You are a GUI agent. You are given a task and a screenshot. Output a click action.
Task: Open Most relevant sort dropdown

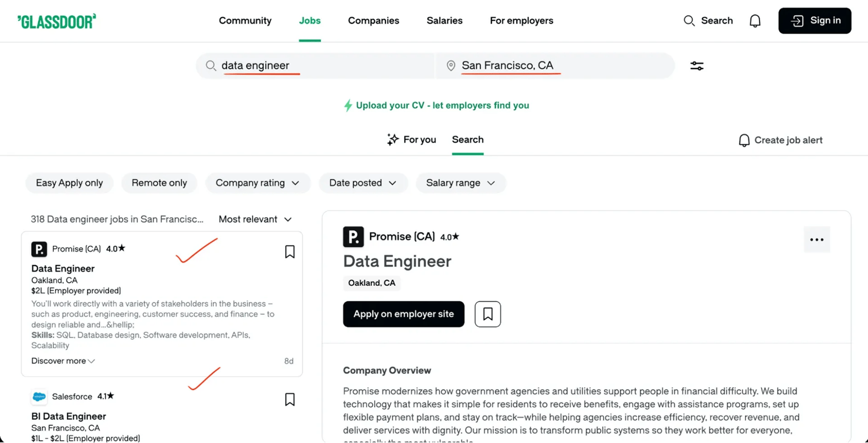pos(255,219)
